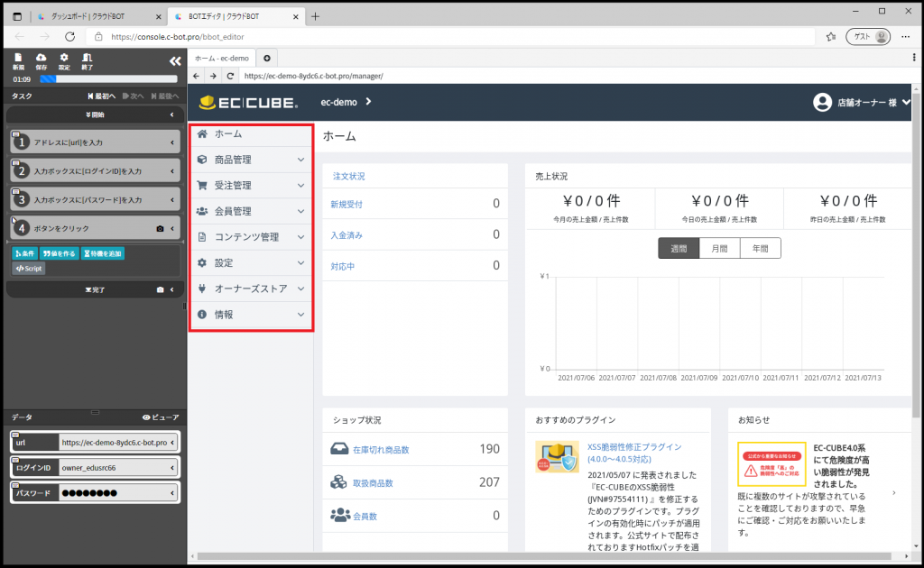
Task: Collapse the side panel with double-chevron icon
Action: [x=175, y=60]
